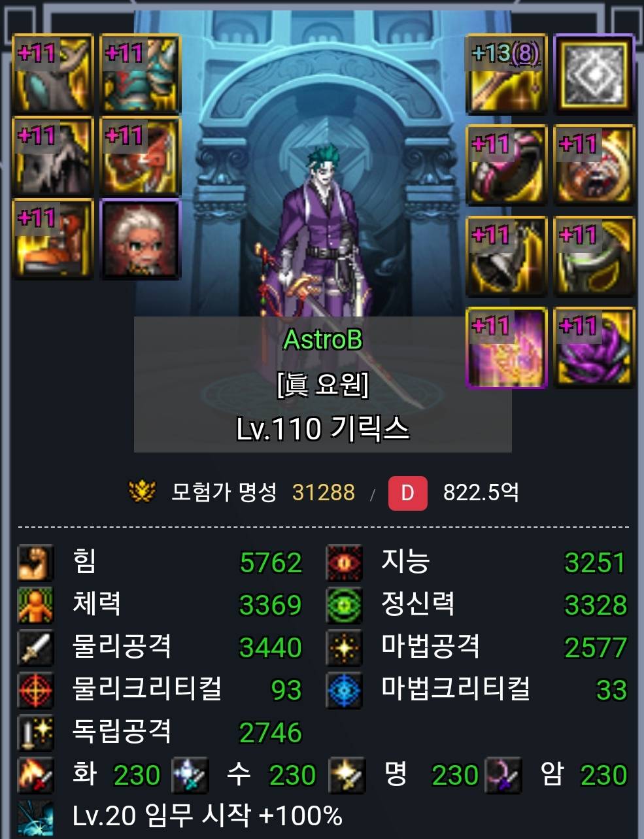Screen dimensions: 644x839
Task: Click the +11 teal armor top icon
Action: [141, 74]
